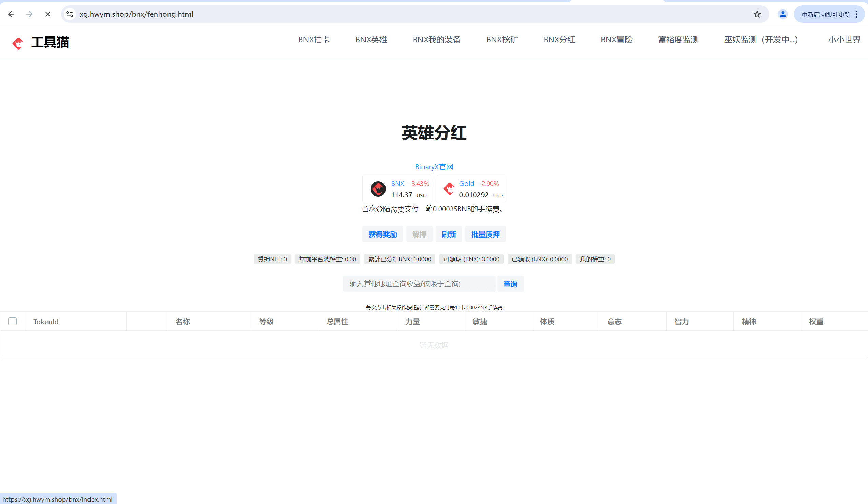Toggle the TokenId select-all checkbox
The width and height of the screenshot is (868, 504).
[x=13, y=321]
